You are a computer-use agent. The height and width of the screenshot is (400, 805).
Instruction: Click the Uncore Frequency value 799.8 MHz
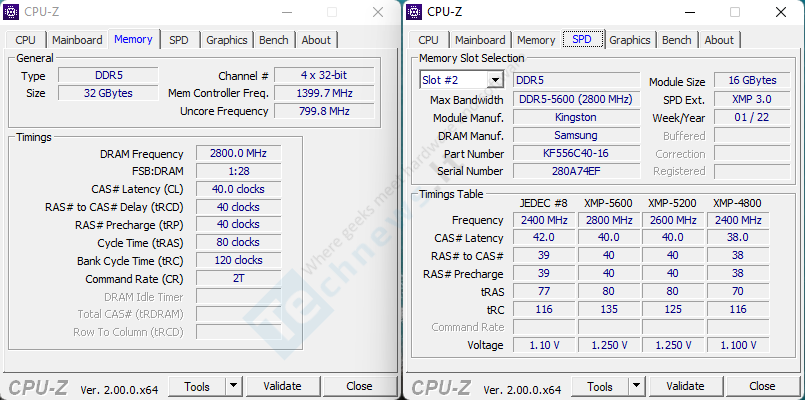(x=324, y=111)
